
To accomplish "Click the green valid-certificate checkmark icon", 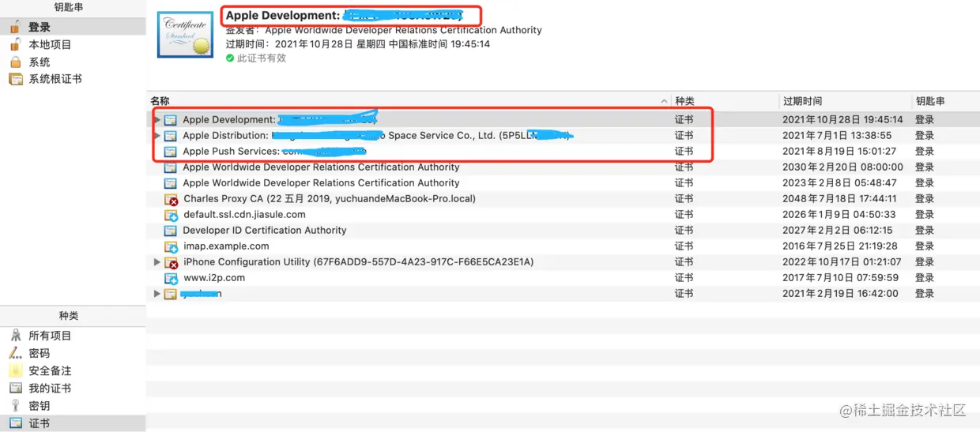I will 230,58.
